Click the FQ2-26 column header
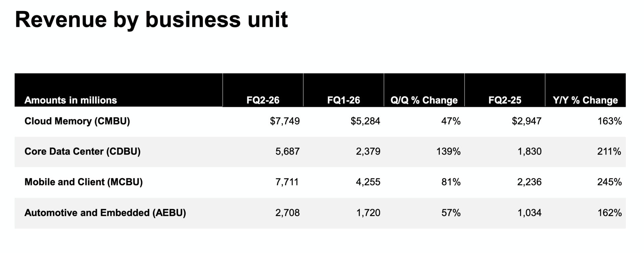 [x=263, y=100]
